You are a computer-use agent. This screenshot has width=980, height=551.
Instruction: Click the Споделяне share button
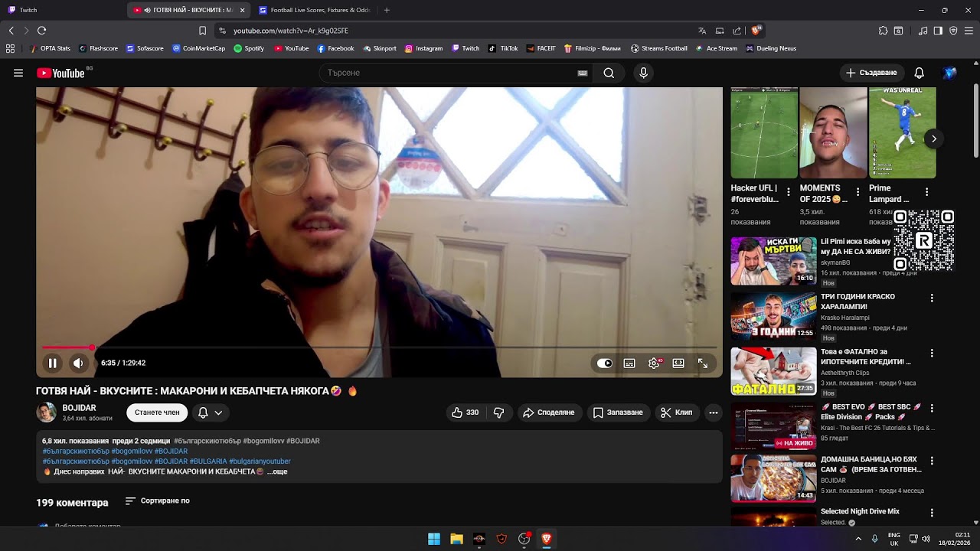point(548,412)
